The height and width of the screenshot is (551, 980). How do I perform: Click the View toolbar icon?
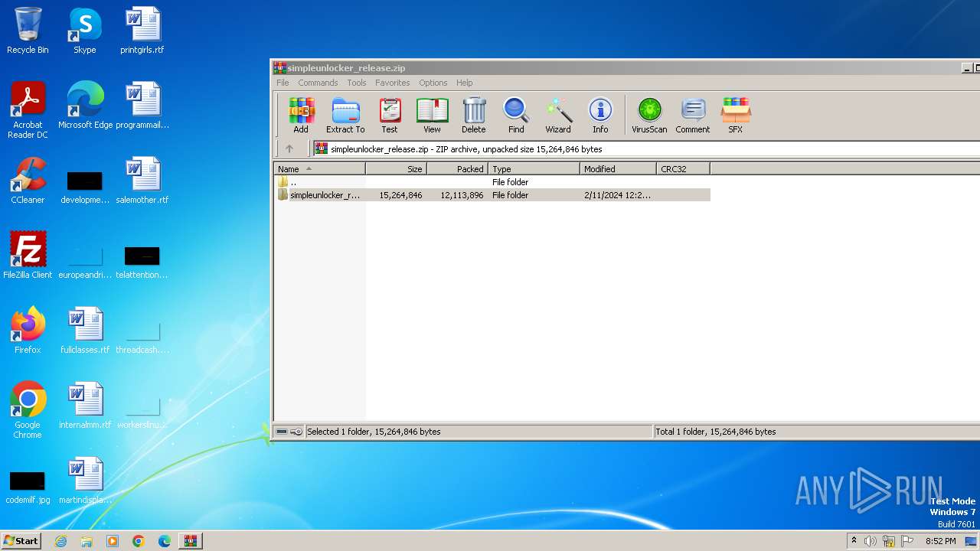coord(432,116)
